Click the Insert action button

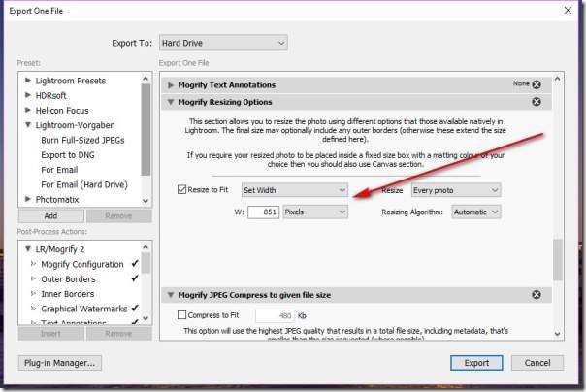[x=50, y=334]
